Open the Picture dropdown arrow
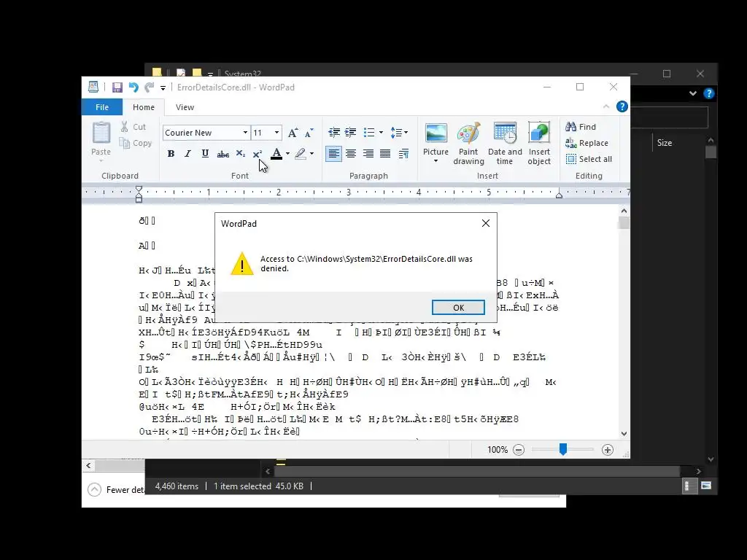747x560 pixels. (436, 161)
